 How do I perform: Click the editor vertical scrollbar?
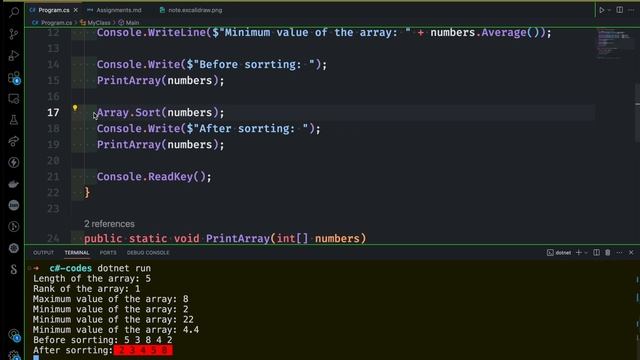pos(637,112)
